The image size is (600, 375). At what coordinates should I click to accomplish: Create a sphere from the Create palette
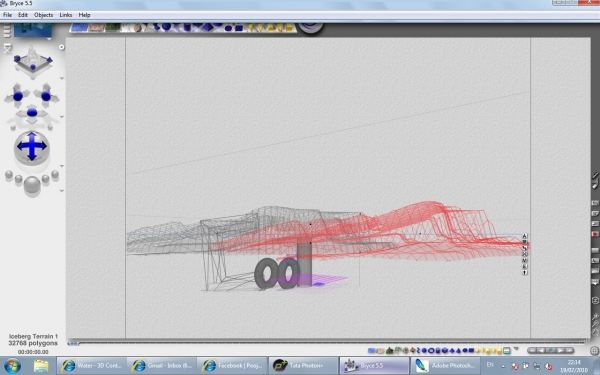click(x=166, y=27)
